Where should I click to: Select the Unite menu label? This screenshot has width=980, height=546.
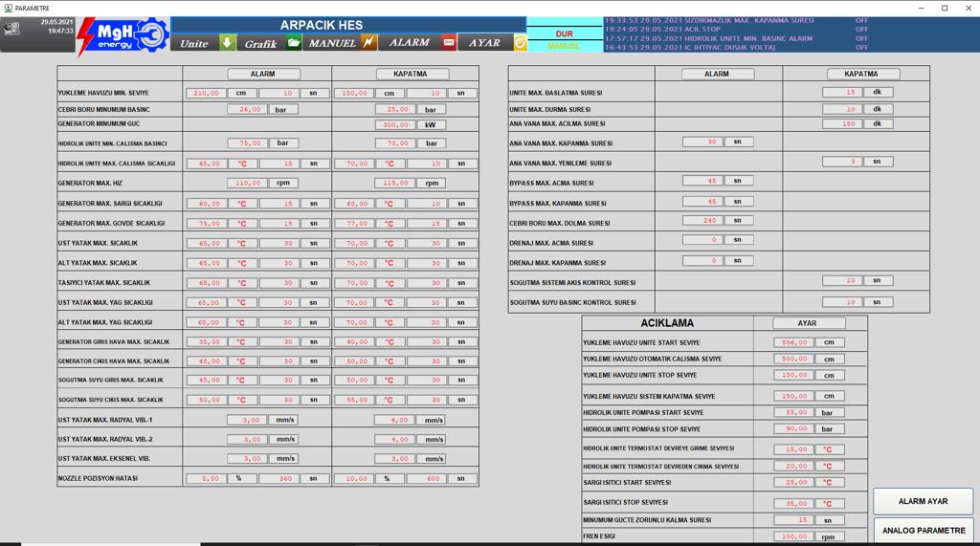pyautogui.click(x=194, y=43)
